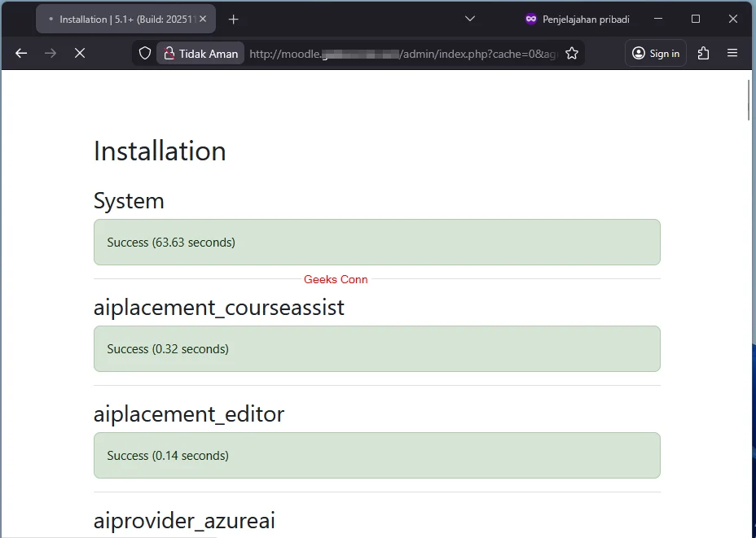Click the browser back navigation arrow
This screenshot has height=538, width=756.
[x=20, y=53]
